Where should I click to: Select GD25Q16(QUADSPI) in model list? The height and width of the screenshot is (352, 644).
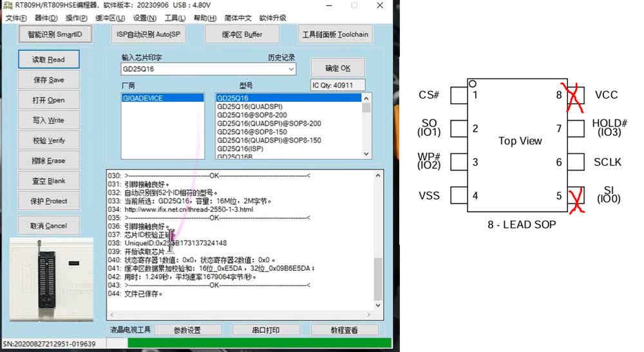[250, 106]
